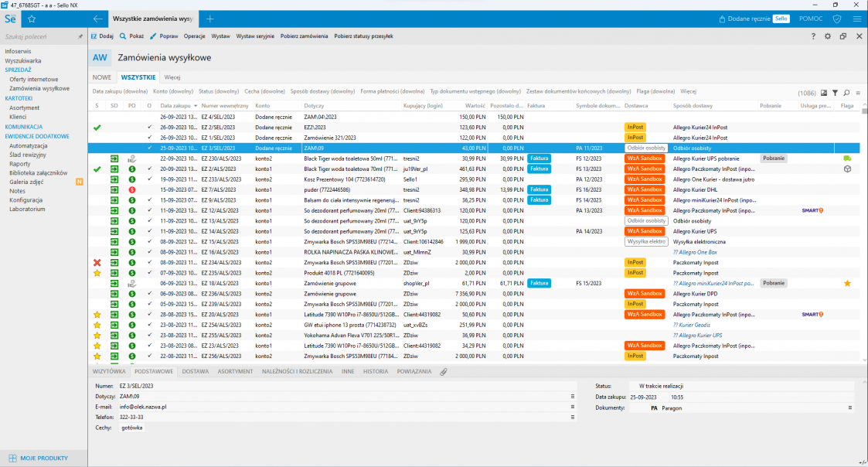Click Pobierz zamówienia in the toolbar
This screenshot has height=467, width=868.
click(x=304, y=36)
